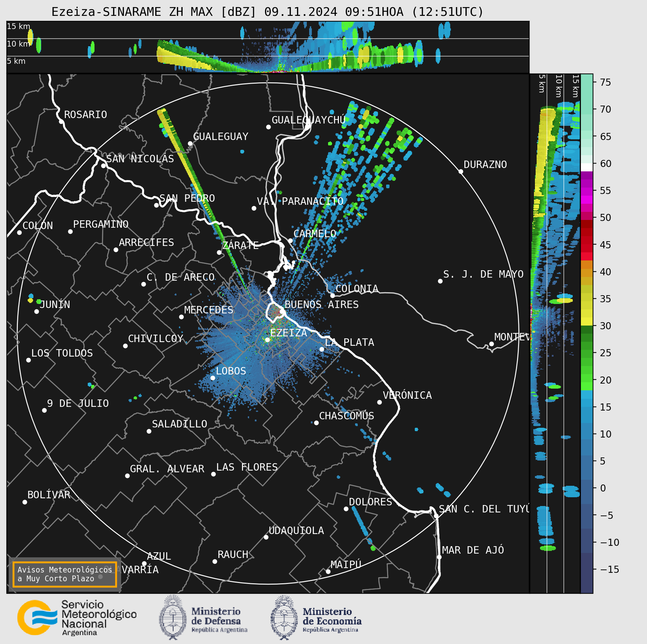This screenshot has width=647, height=644.
Task: Click the ROSARIO city label
Action: pos(86,115)
